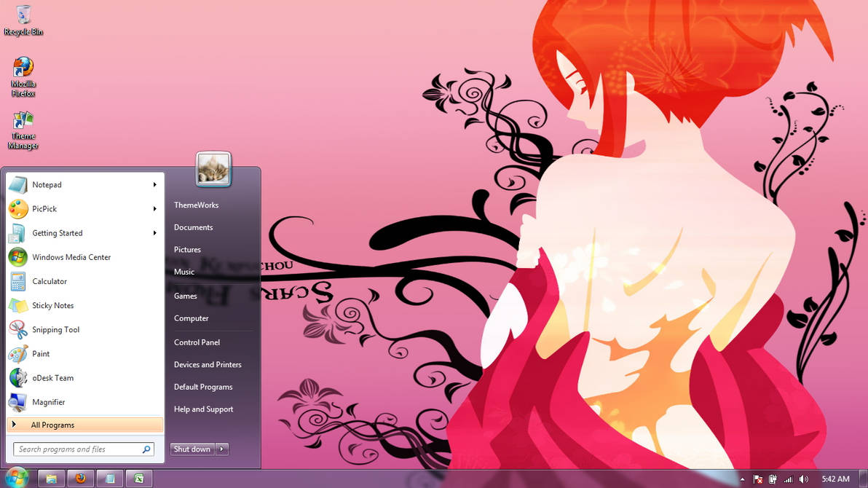The image size is (868, 488).
Task: Launch Magnifier text entry
Action: click(49, 402)
